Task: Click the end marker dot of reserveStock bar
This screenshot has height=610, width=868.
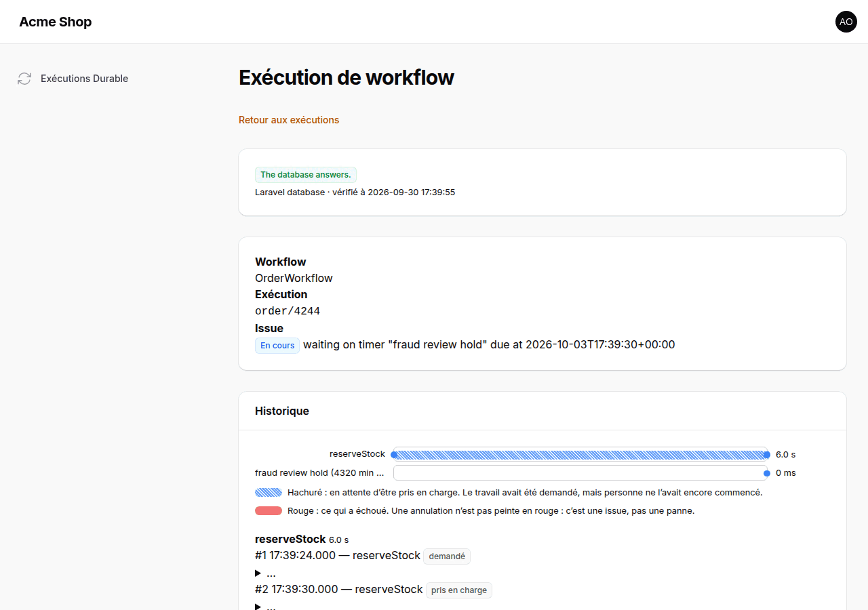Action: [x=767, y=455]
